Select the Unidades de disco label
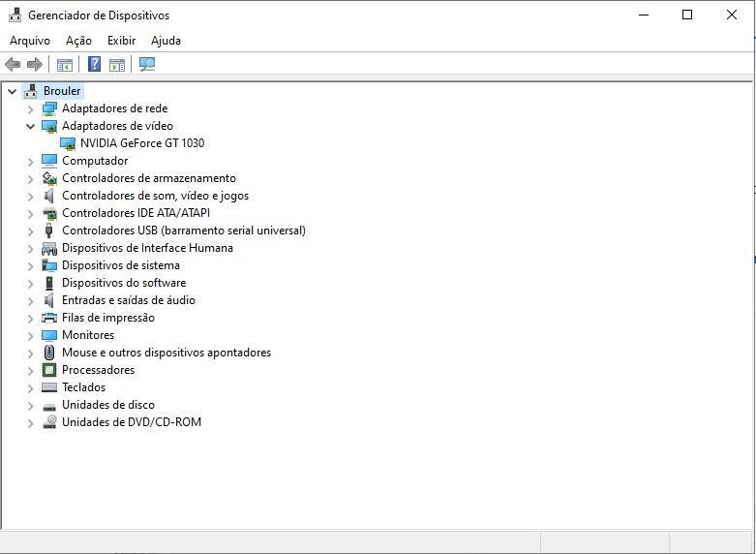 108,405
